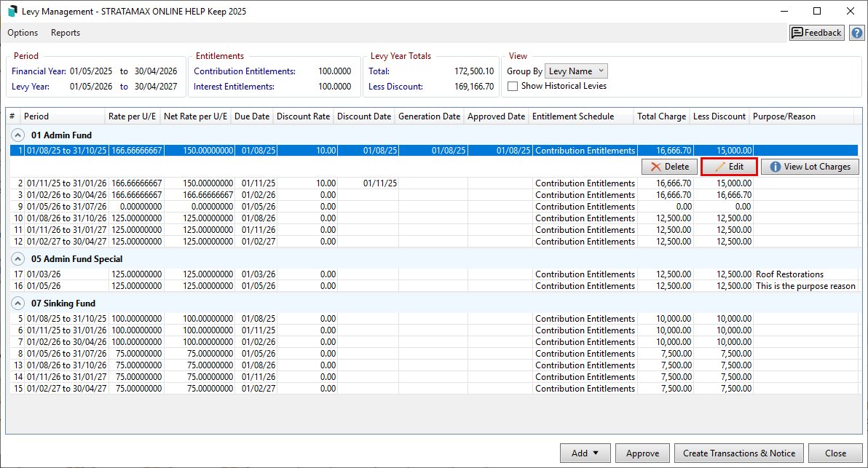Screen dimensions: 868x468
Task: Collapse the 07 Sinking Fund group
Action: tap(17, 304)
